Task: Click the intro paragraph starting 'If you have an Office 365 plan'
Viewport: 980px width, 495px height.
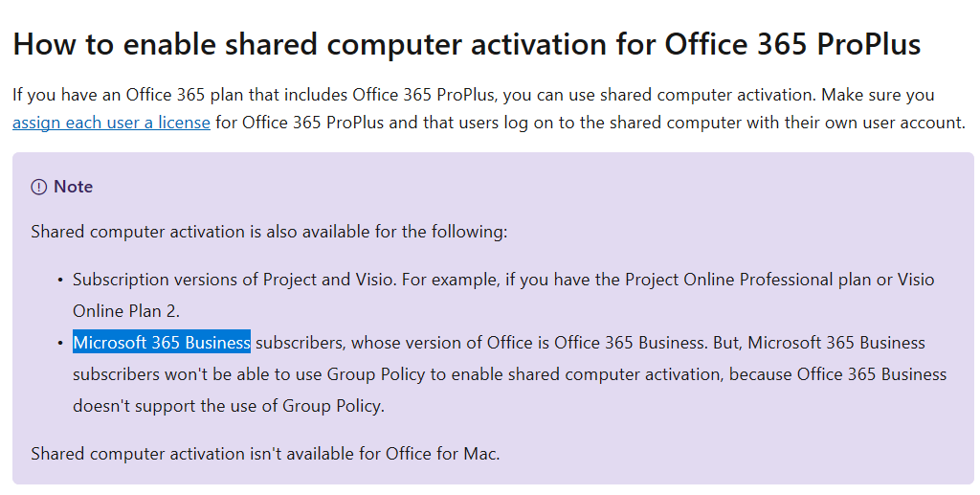Action: [x=489, y=109]
